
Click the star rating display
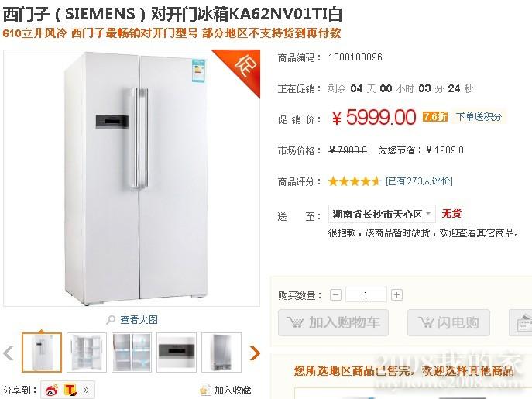click(354, 181)
